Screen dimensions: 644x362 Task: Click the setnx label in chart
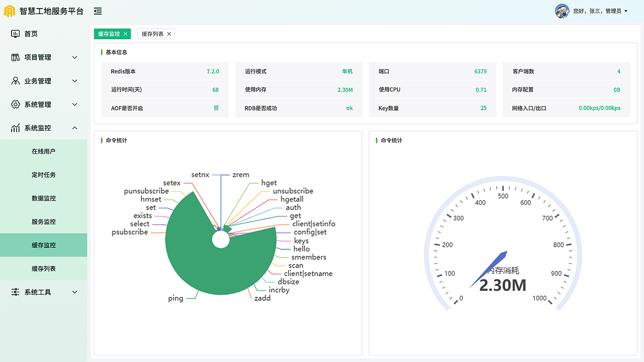tap(200, 174)
